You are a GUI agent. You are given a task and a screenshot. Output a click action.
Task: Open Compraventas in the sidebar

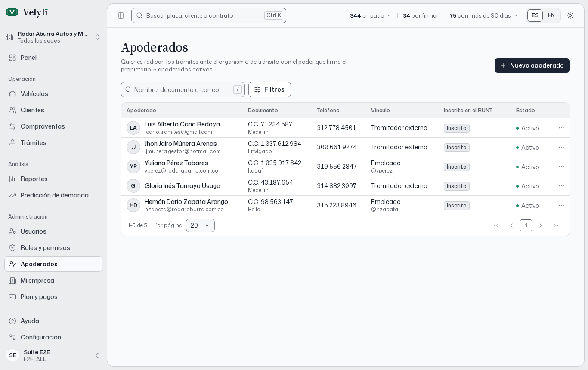point(53,126)
